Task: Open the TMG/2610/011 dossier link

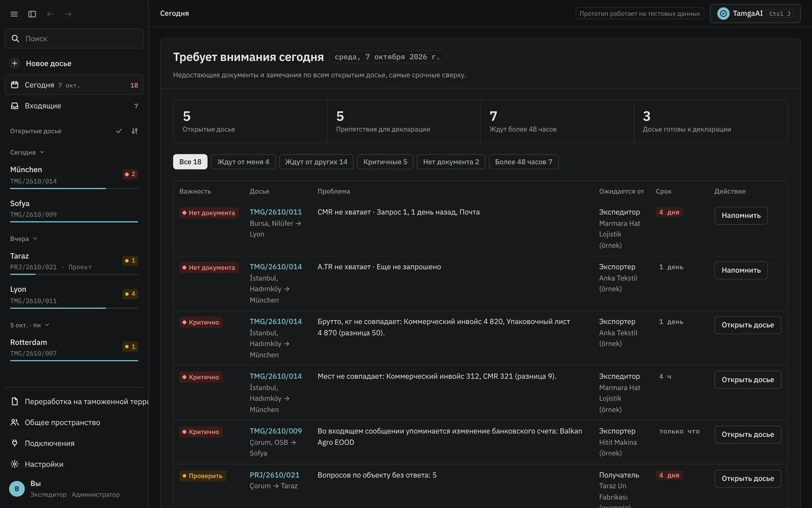Action: (276, 212)
